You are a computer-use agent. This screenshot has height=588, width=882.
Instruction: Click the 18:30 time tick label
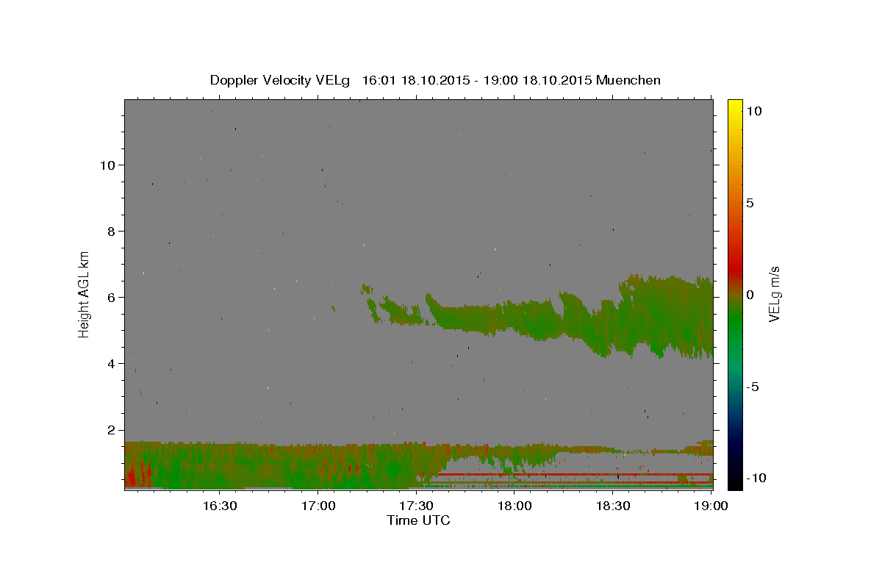tap(613, 506)
